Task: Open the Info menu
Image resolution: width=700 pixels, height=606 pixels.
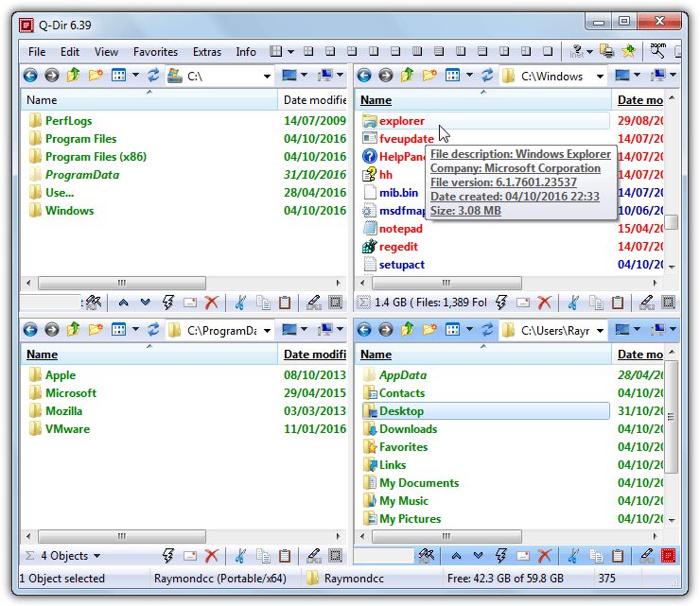Action: pyautogui.click(x=246, y=52)
